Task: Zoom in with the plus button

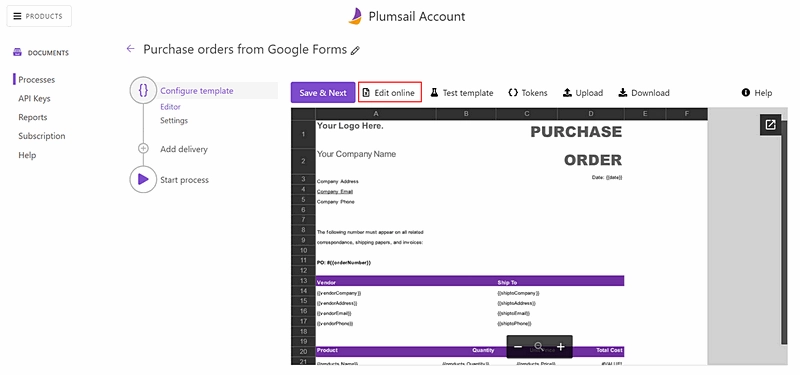Action: [561, 347]
